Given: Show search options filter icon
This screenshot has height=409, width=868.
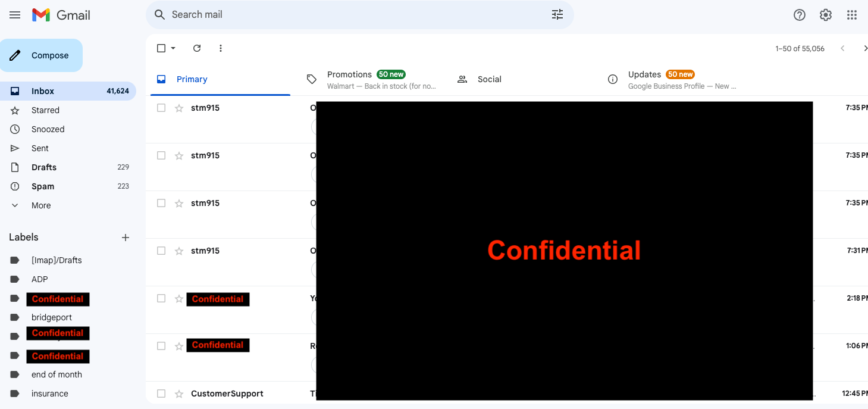Looking at the screenshot, I should pos(557,15).
